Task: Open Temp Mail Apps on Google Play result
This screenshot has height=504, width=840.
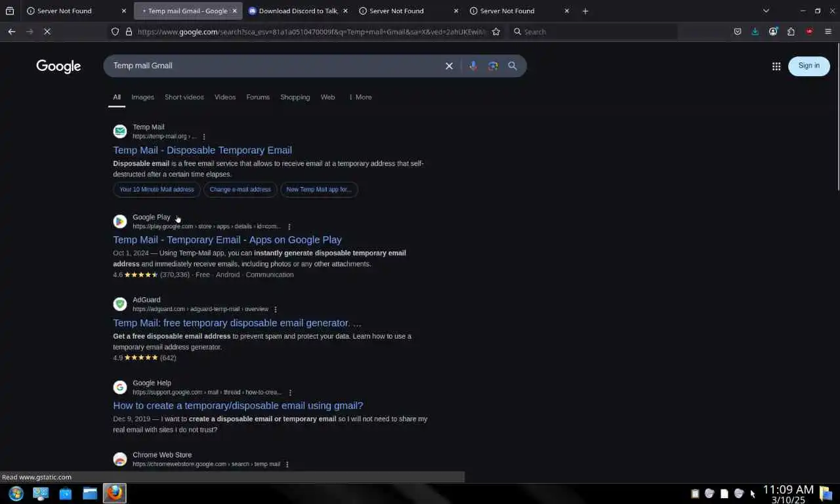Action: tap(227, 240)
